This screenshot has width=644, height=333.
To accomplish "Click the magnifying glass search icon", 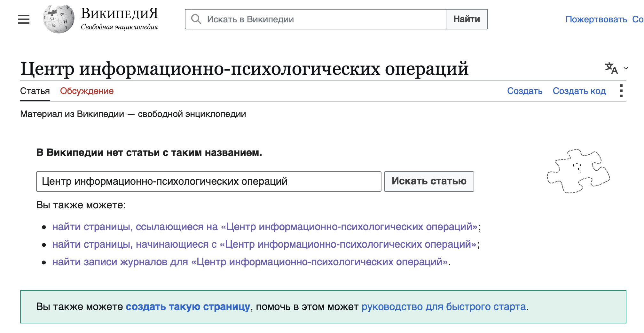I will coord(196,19).
